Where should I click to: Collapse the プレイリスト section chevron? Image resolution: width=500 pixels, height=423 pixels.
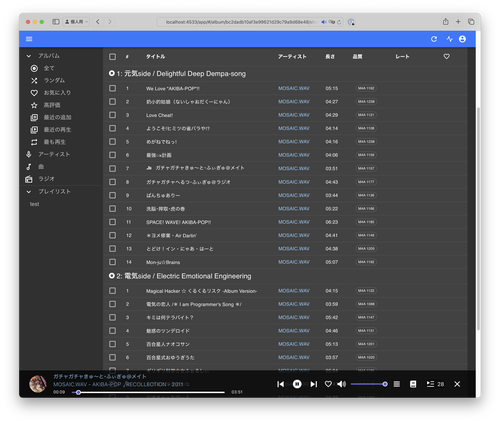point(29,192)
